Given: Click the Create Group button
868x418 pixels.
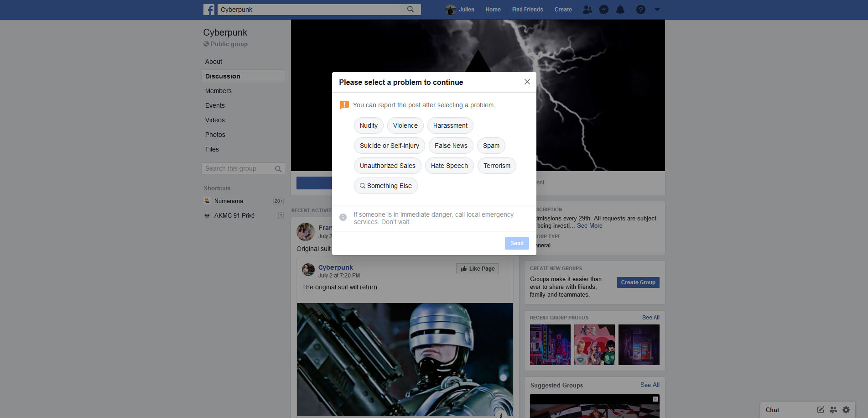Looking at the screenshot, I should coord(638,282).
